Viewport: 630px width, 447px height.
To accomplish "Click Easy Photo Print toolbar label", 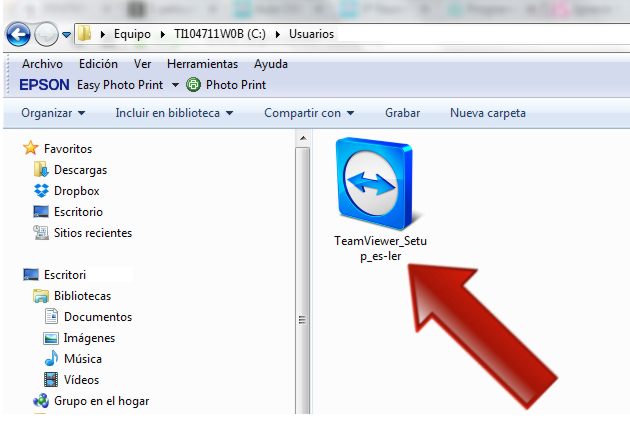I will [x=120, y=85].
